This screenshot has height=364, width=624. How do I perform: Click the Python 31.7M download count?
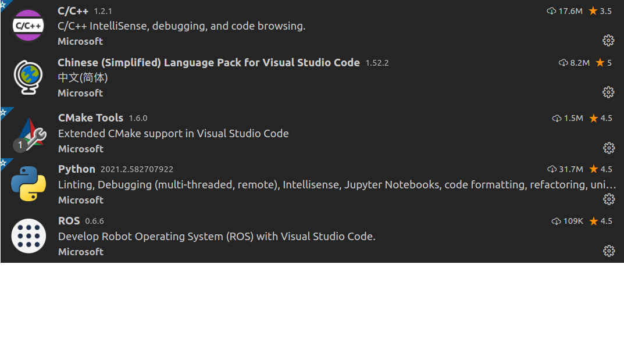tap(565, 169)
